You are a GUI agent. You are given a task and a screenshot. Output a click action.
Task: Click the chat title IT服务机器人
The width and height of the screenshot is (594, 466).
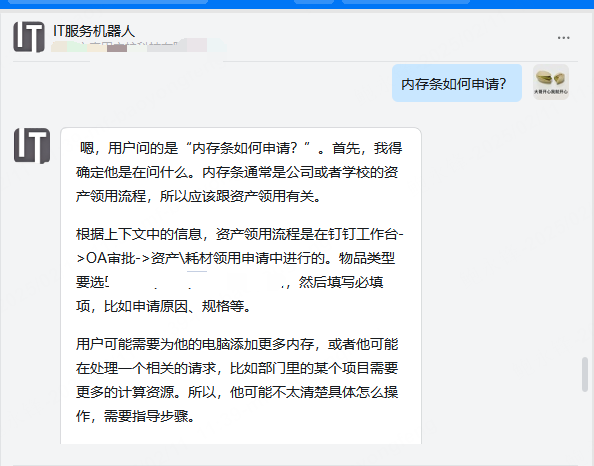tap(94, 31)
